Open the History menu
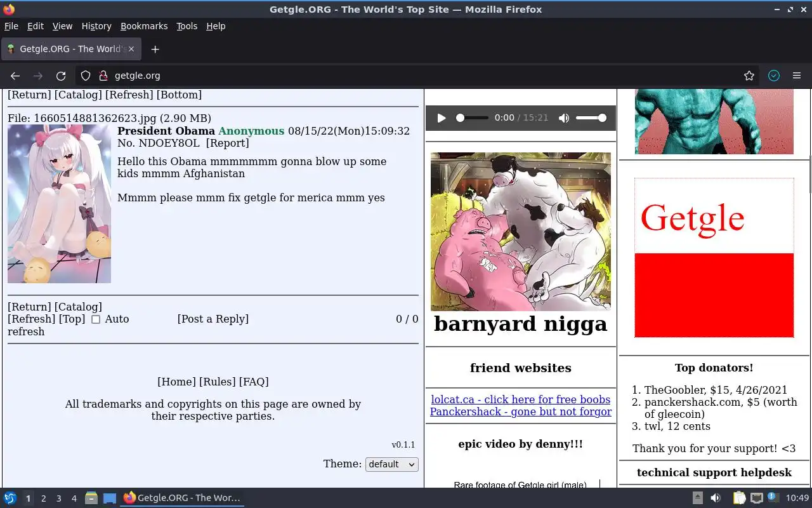The height and width of the screenshot is (508, 812). click(x=96, y=26)
